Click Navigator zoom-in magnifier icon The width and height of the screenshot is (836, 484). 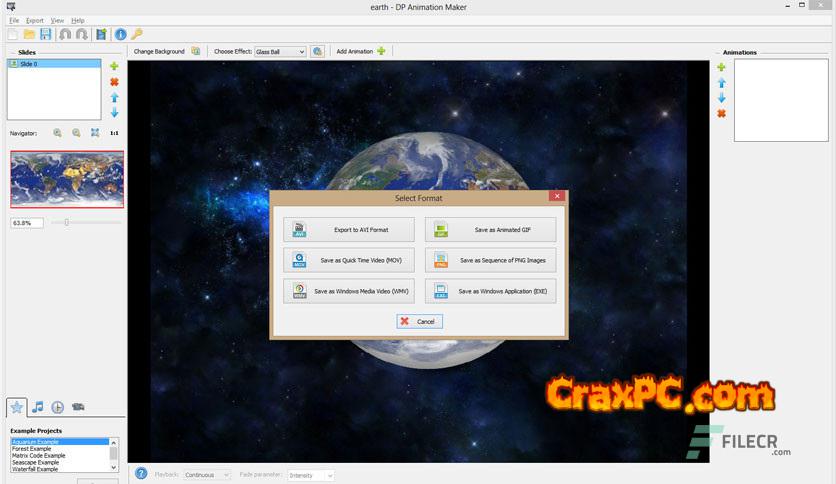tap(57, 133)
